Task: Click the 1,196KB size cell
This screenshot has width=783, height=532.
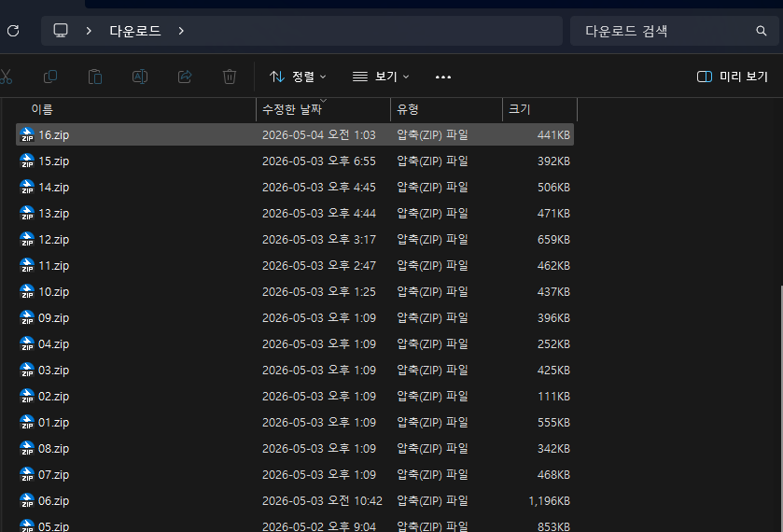Action: [x=550, y=500]
